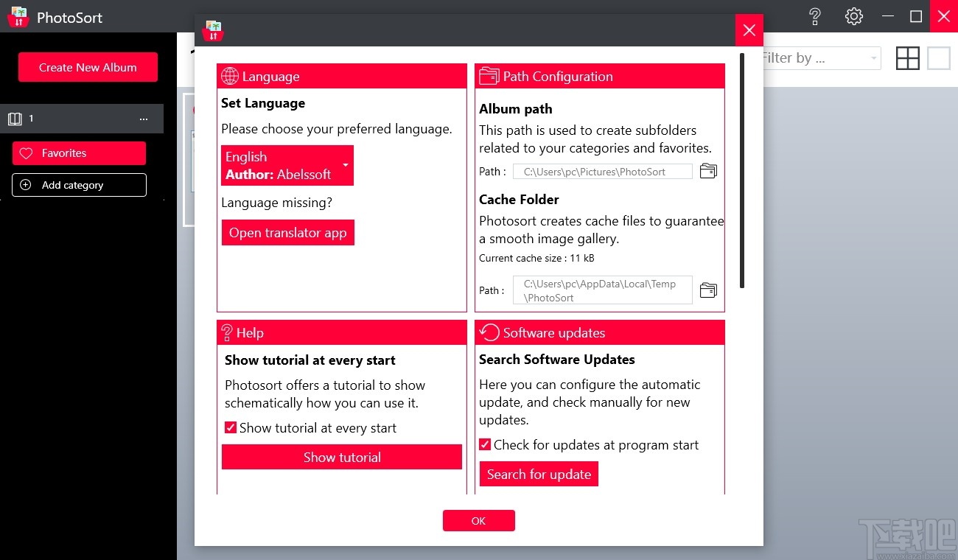Click the folder icon in Path Configuration header
Screen dimensions: 958x560
tap(489, 76)
